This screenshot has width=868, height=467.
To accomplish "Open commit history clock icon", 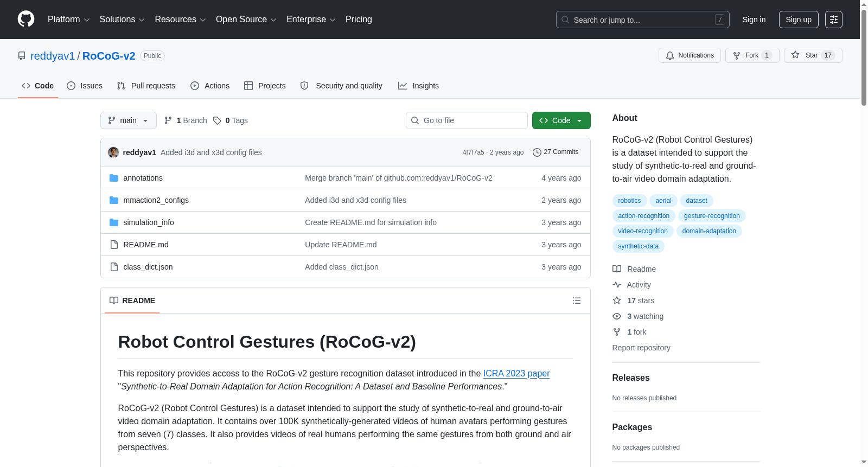I will pyautogui.click(x=537, y=152).
